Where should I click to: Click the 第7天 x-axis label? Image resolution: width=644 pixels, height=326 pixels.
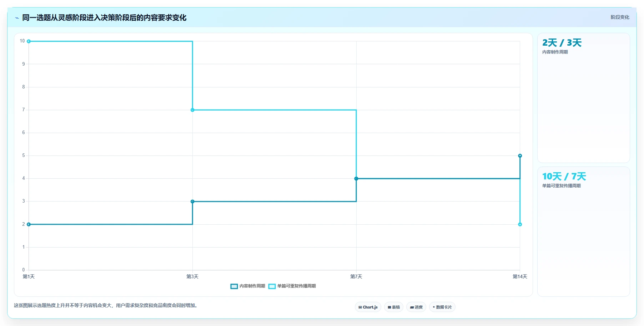[356, 277]
